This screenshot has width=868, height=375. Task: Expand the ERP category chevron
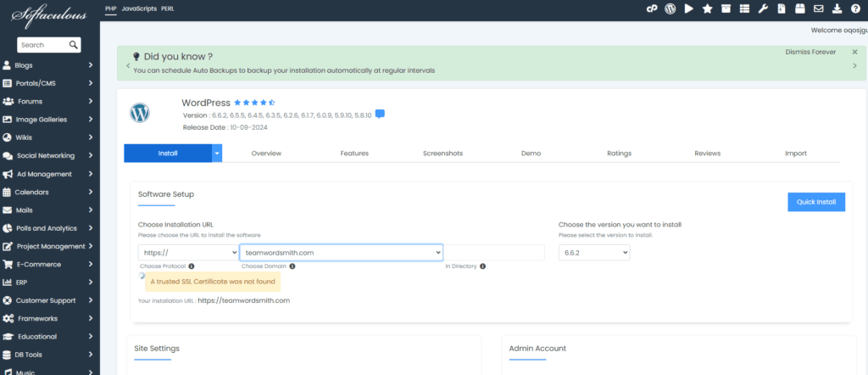coord(90,283)
